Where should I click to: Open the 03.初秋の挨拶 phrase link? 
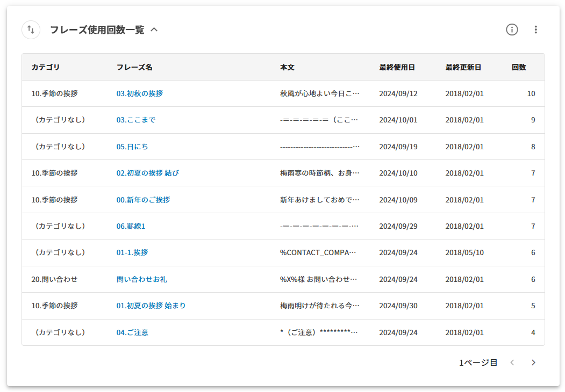pyautogui.click(x=139, y=93)
